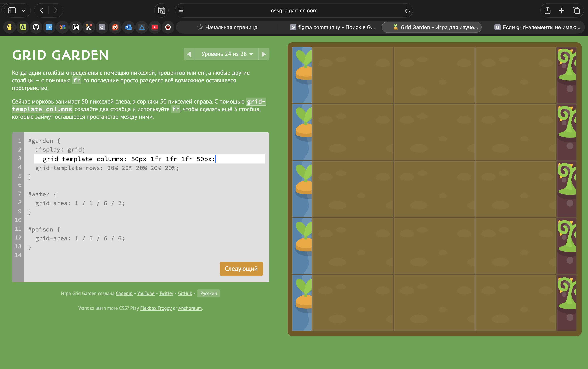Reload the page with refresh icon

(x=407, y=10)
